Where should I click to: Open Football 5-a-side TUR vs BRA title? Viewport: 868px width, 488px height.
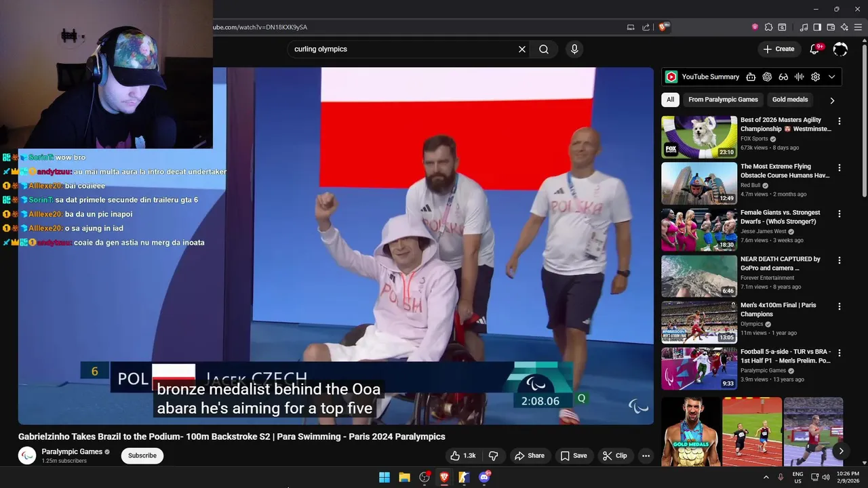(785, 357)
